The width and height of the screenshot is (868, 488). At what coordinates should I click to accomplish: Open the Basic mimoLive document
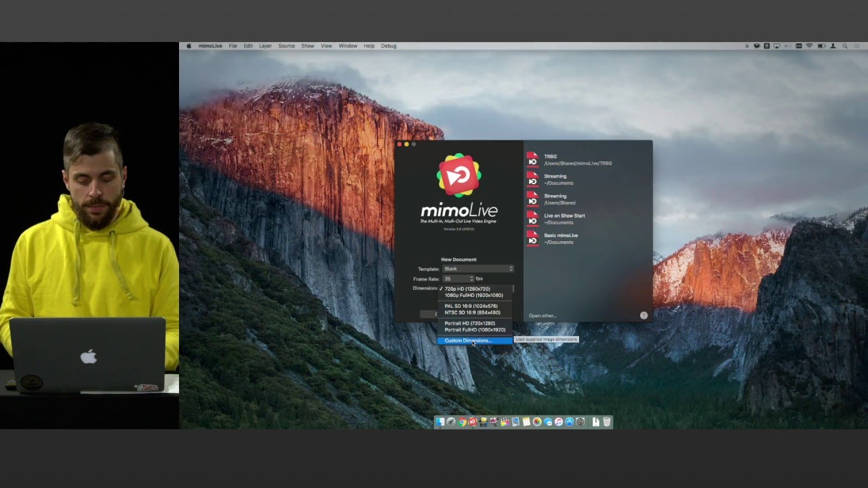pyautogui.click(x=553, y=238)
